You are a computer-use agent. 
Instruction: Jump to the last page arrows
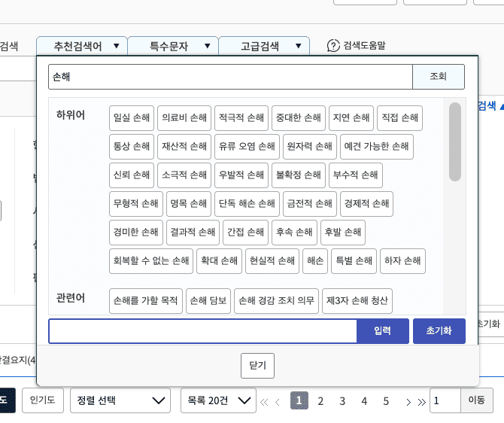click(422, 402)
